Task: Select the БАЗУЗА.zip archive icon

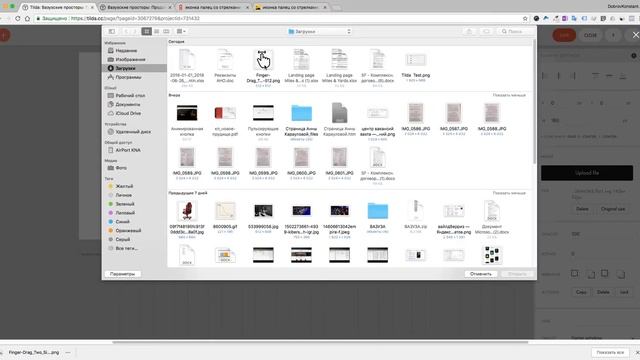Action: tap(416, 211)
